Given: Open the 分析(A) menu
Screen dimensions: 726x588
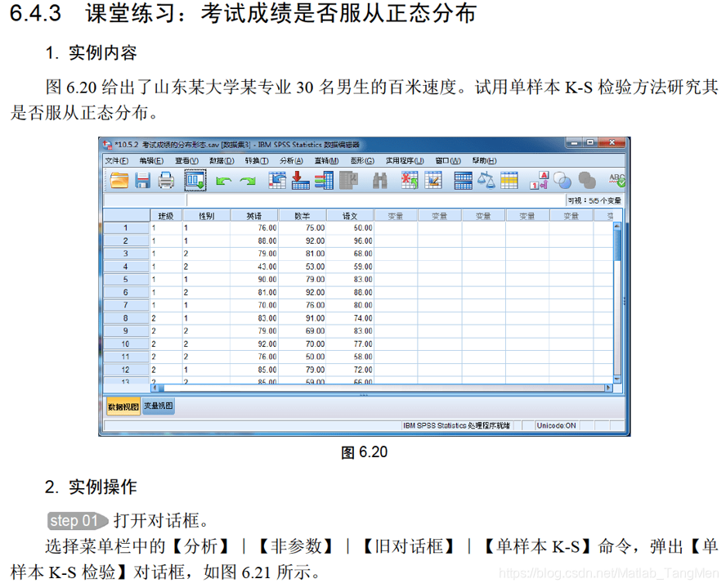Looking at the screenshot, I should coord(291,160).
